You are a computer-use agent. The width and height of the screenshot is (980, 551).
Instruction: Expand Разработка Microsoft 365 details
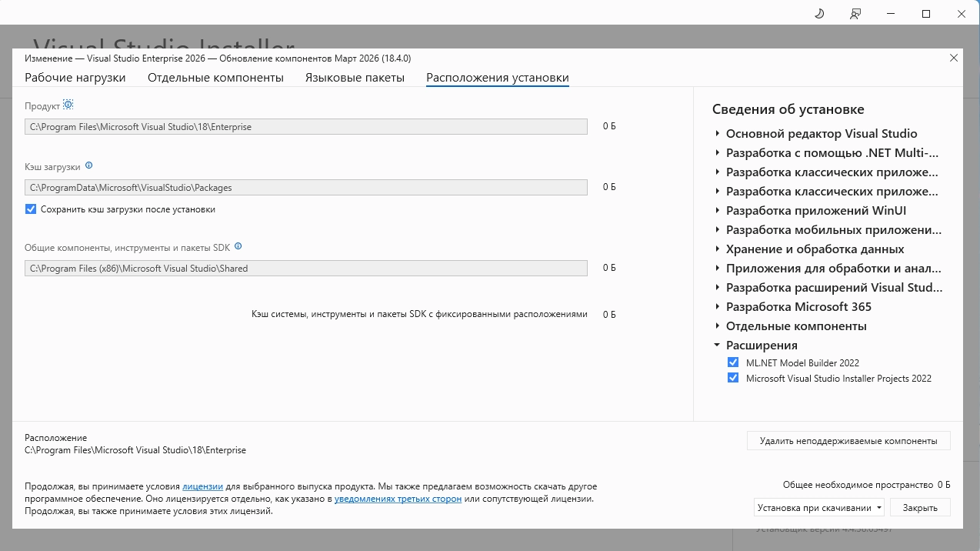(x=718, y=307)
